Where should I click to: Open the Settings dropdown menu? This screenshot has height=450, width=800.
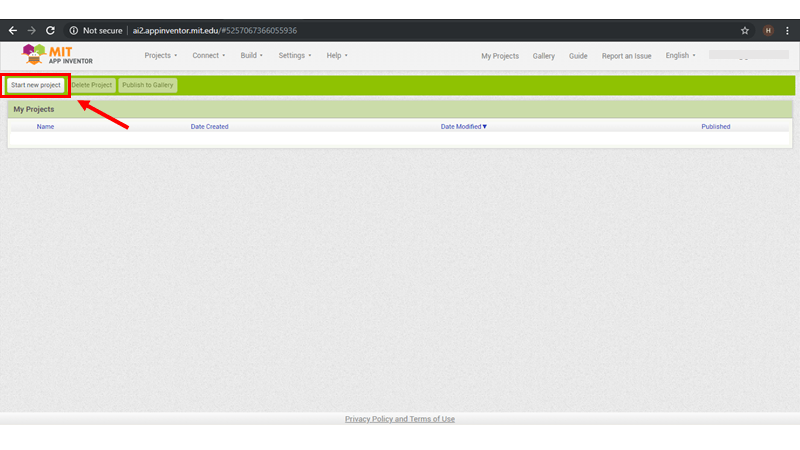coord(294,56)
